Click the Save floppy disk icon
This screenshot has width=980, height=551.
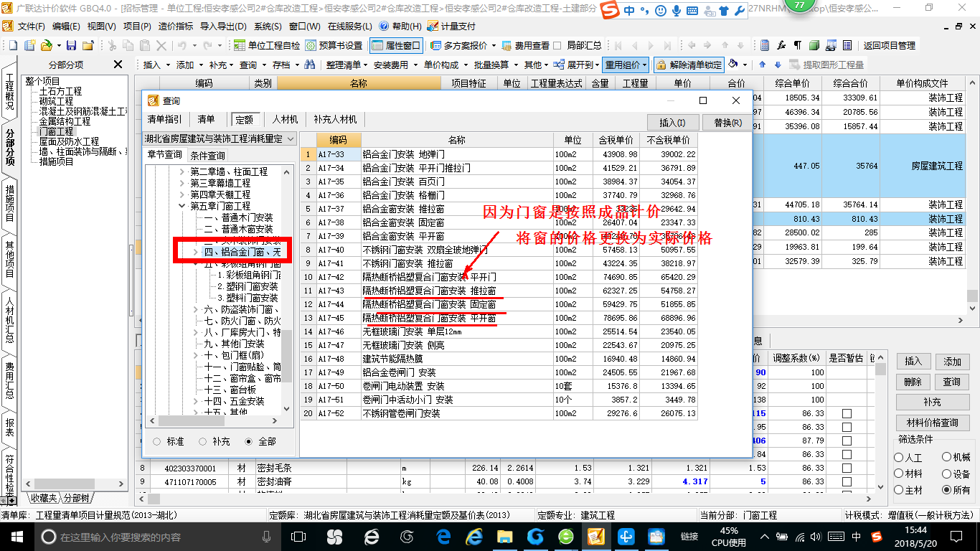72,45
